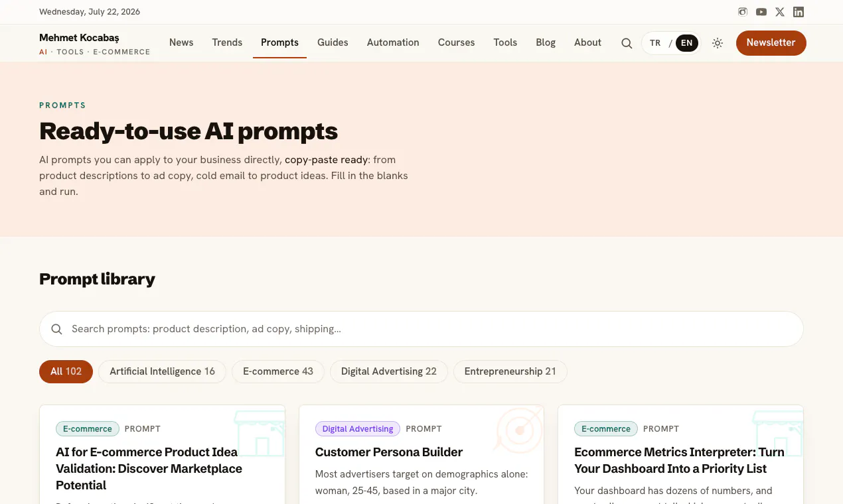This screenshot has width=843, height=504.
Task: Open the YouTube channel icon
Action: click(x=761, y=12)
